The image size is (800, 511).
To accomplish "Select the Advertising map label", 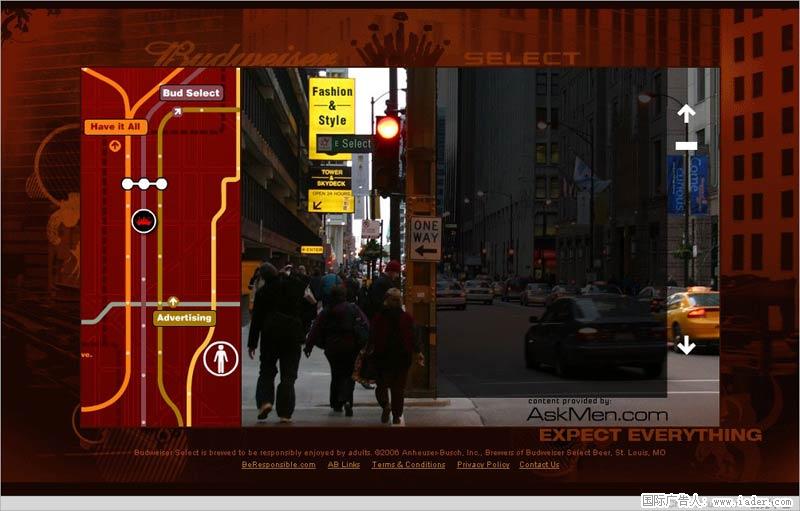I will 184,318.
